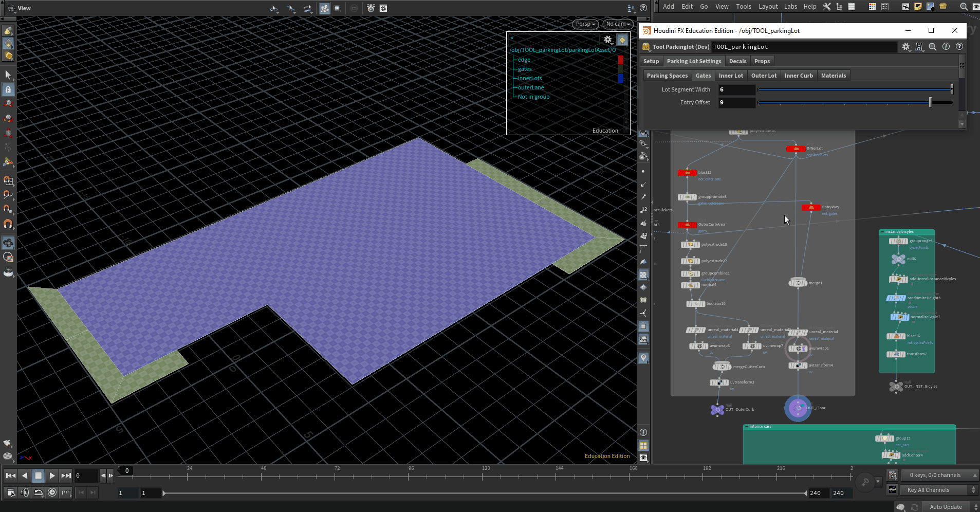This screenshot has height=512, width=980.
Task: Click the sticky note icon in network editor
Action: 918,7
